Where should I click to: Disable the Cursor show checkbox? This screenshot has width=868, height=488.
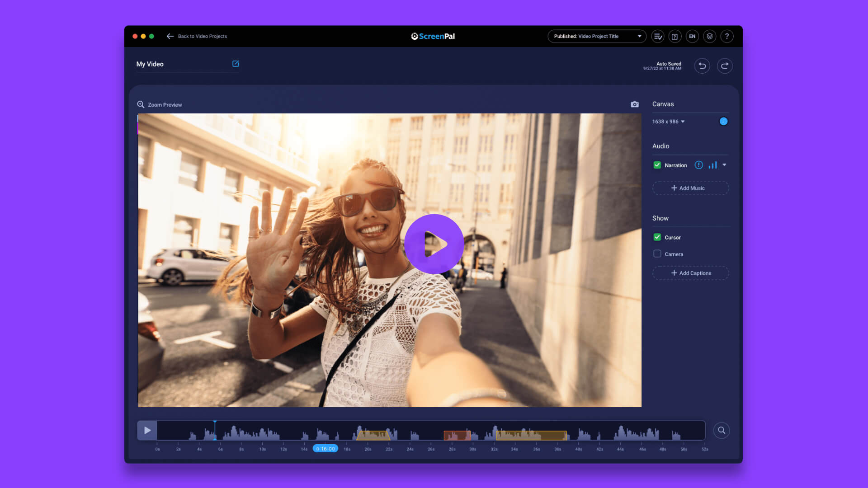point(658,237)
